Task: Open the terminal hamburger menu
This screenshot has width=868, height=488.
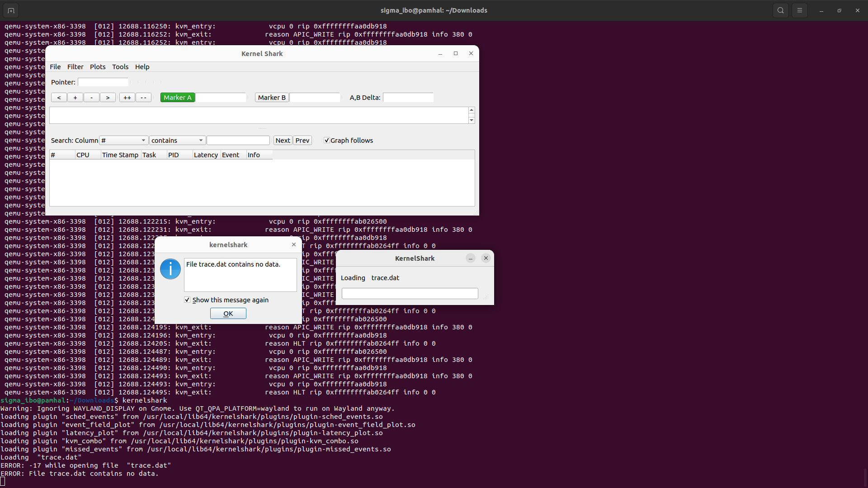Action: (800, 10)
